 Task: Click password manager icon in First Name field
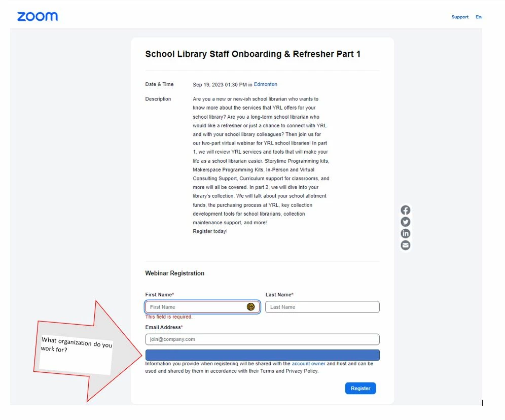[x=250, y=307]
